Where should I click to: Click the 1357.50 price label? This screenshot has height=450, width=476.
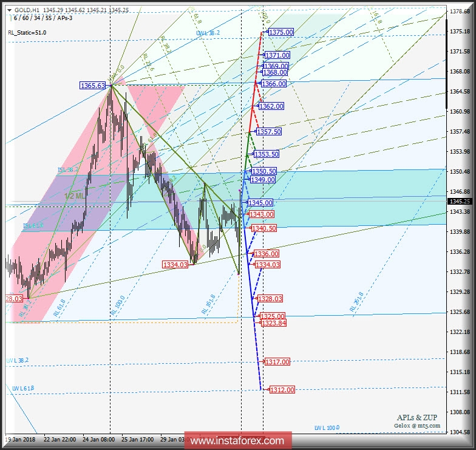point(268,132)
